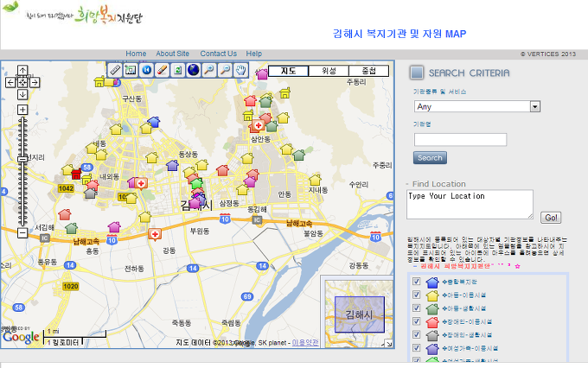Collapse the Find Location section
This screenshot has height=368, width=588.
point(407,184)
